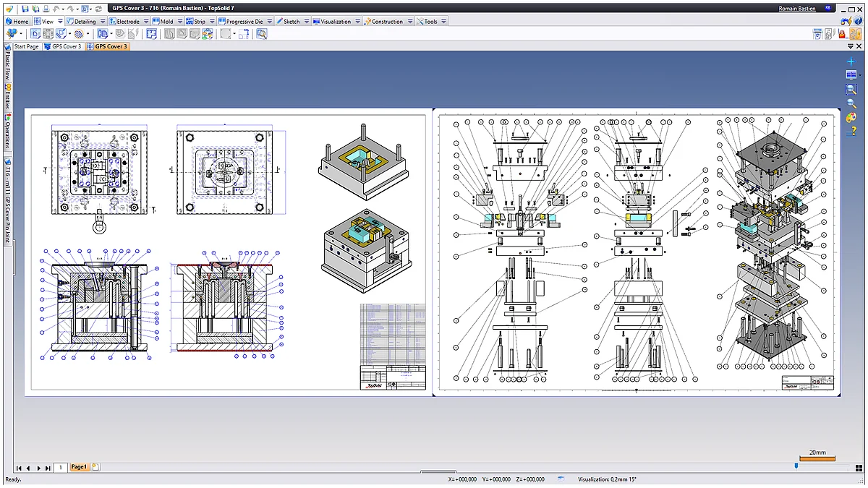Click the yellow question mark help icon in sidebar
The width and height of the screenshot is (868, 488).
click(851, 130)
